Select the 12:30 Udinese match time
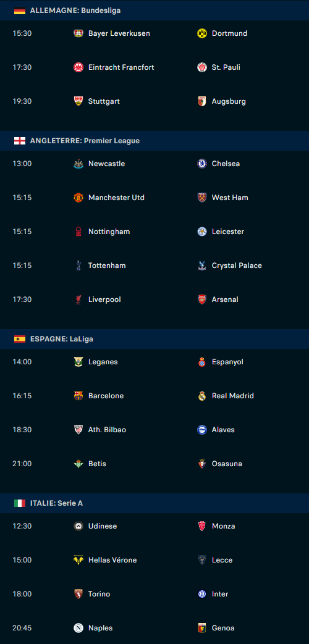Viewport: 309px width, 644px height. tap(22, 526)
